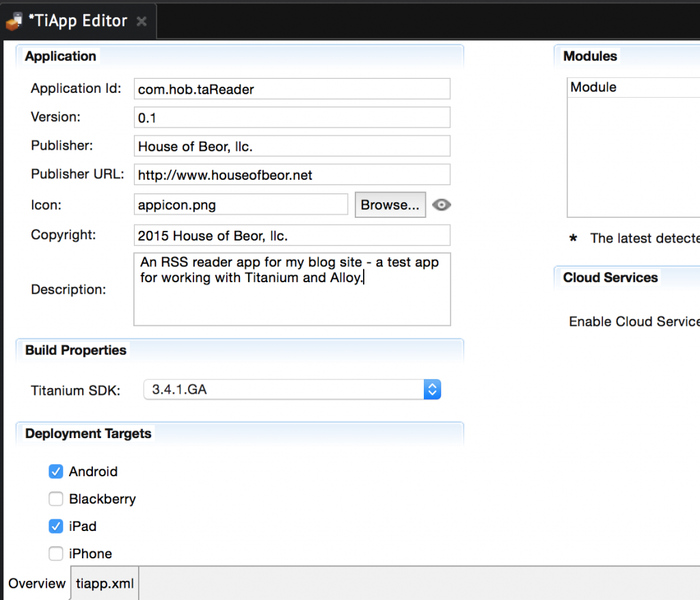Preview the icon with the eye button
This screenshot has height=600, width=700.
pyautogui.click(x=441, y=205)
